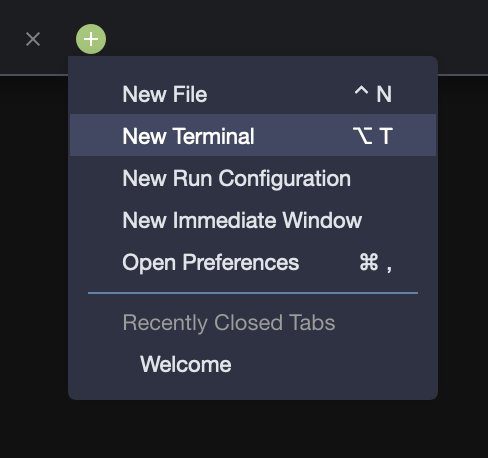This screenshot has height=458, width=488.
Task: Click the Option-T shortcut beside New Terminal
Action: (x=373, y=136)
